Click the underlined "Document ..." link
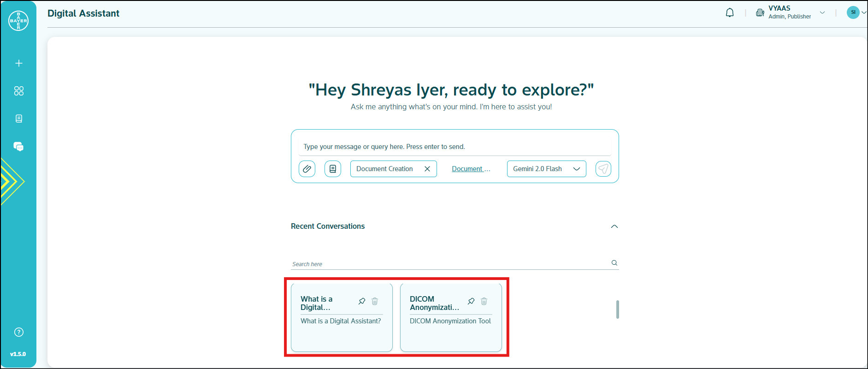 (x=471, y=169)
